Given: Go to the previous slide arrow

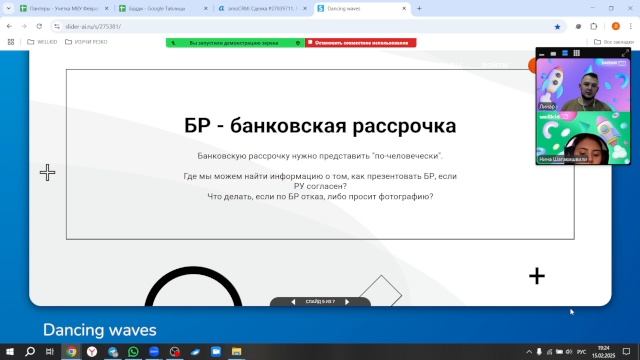Looking at the screenshot, I should [x=293, y=302].
